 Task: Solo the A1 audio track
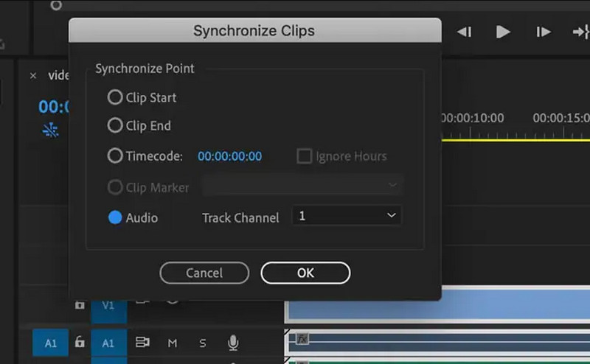click(202, 343)
